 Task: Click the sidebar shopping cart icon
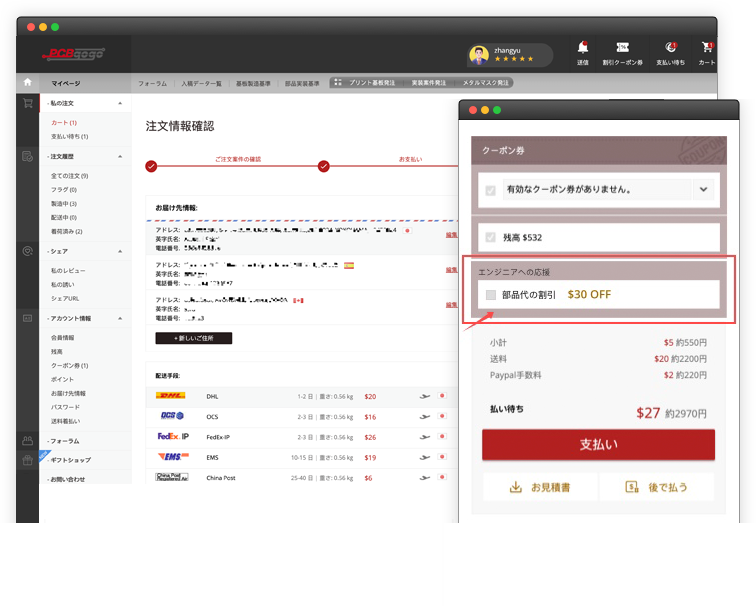tap(27, 103)
